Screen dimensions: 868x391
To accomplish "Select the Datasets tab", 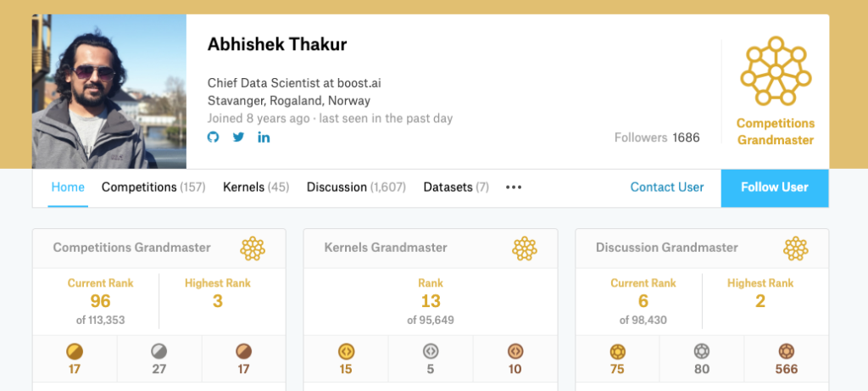I will click(x=456, y=187).
